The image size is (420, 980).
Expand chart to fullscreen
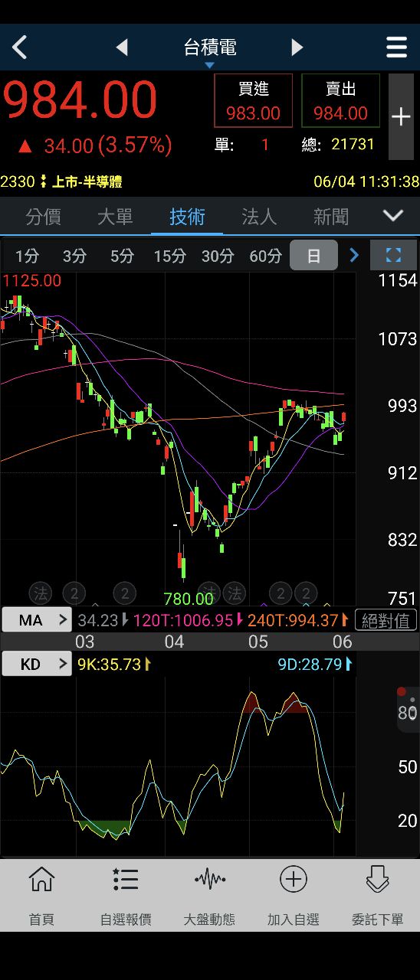[x=393, y=256]
